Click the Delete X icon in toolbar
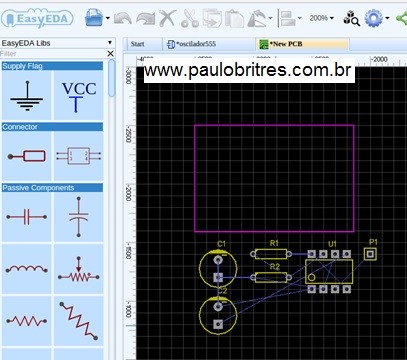Image resolution: width=407 pixels, height=360 pixels. tap(167, 18)
